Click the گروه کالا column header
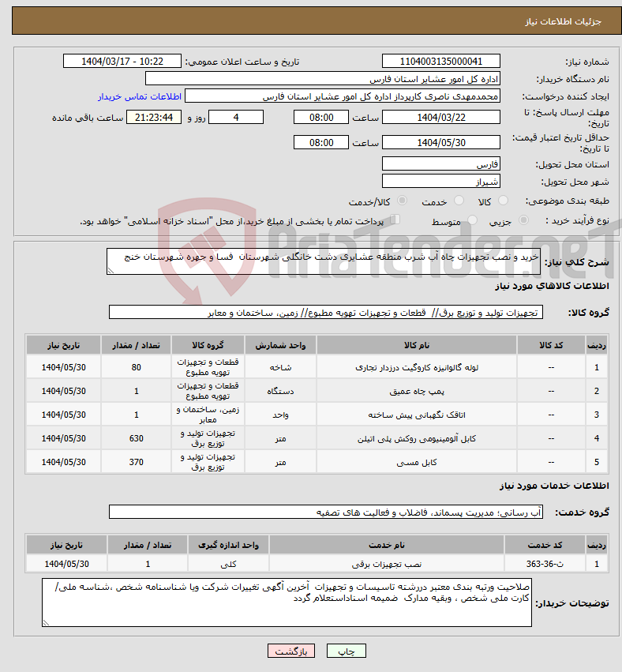 208,345
